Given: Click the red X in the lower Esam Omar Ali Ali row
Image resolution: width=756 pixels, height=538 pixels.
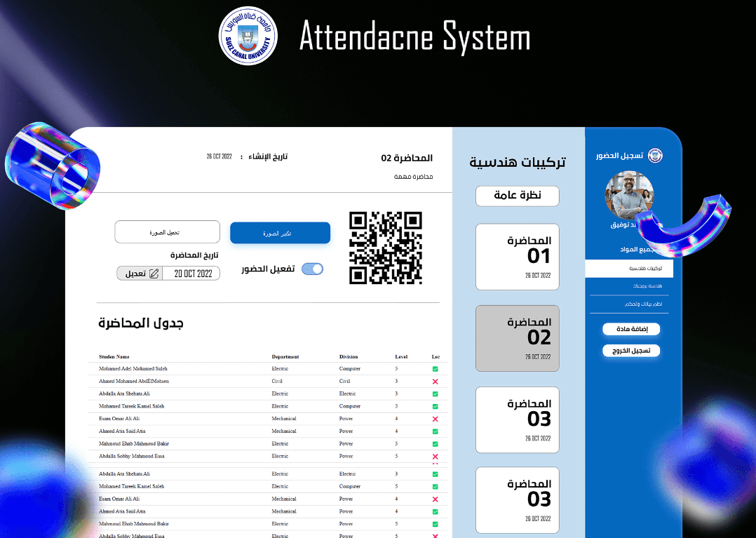Looking at the screenshot, I should pyautogui.click(x=435, y=499).
